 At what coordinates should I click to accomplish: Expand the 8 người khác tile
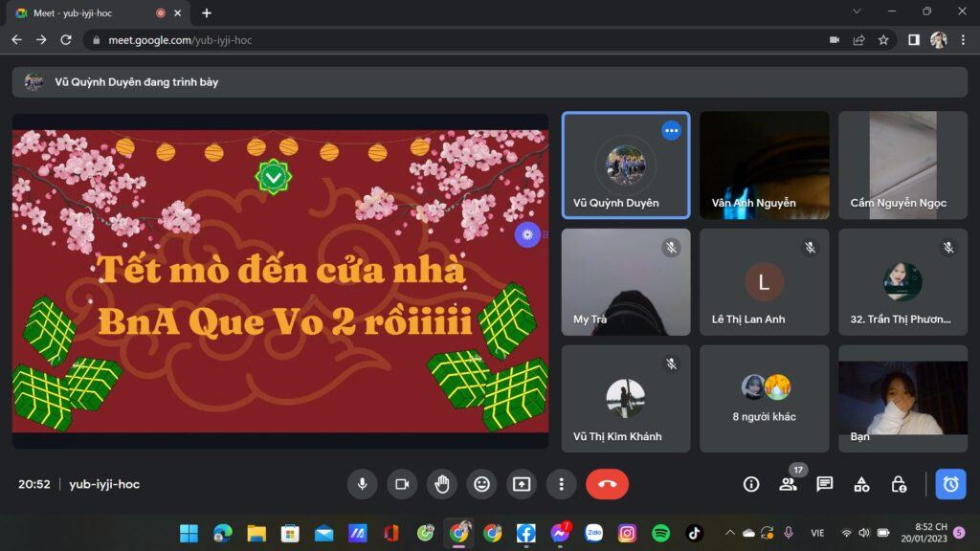pos(764,398)
